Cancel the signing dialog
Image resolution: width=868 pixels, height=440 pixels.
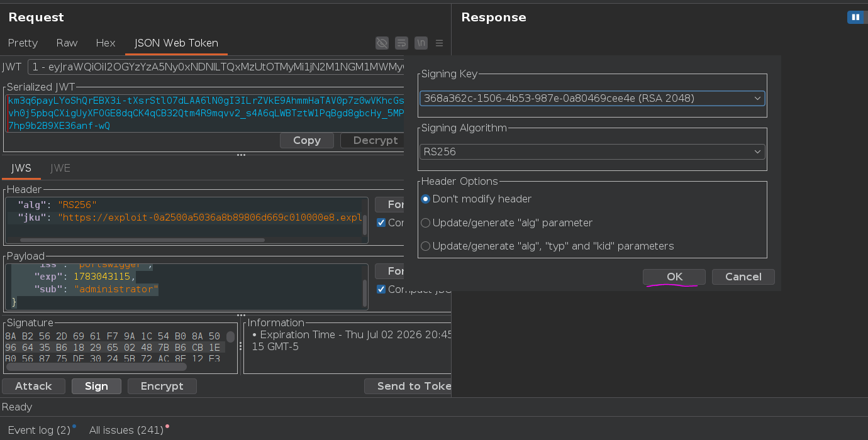pyautogui.click(x=743, y=277)
